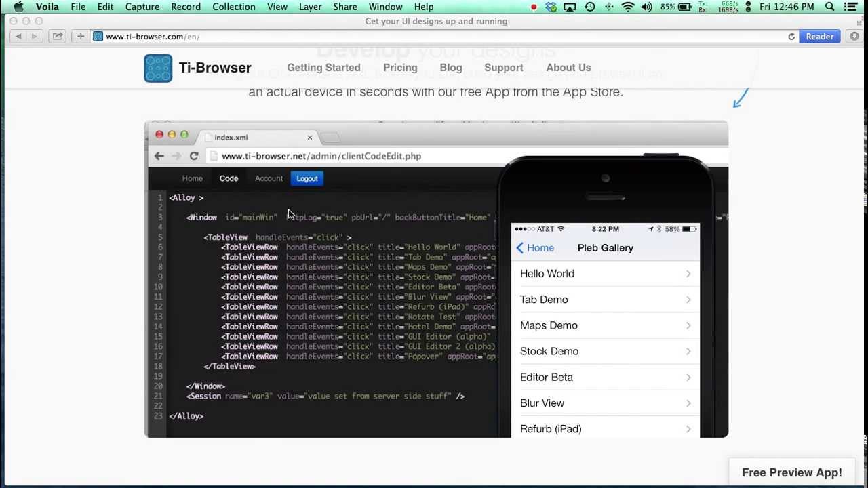This screenshot has height=488, width=868.
Task: Click the </TableView> closing tag line
Action: coord(230,366)
